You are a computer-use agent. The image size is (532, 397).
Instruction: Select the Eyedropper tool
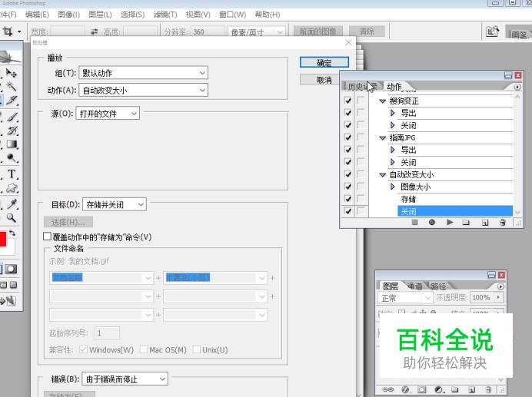coord(12,203)
